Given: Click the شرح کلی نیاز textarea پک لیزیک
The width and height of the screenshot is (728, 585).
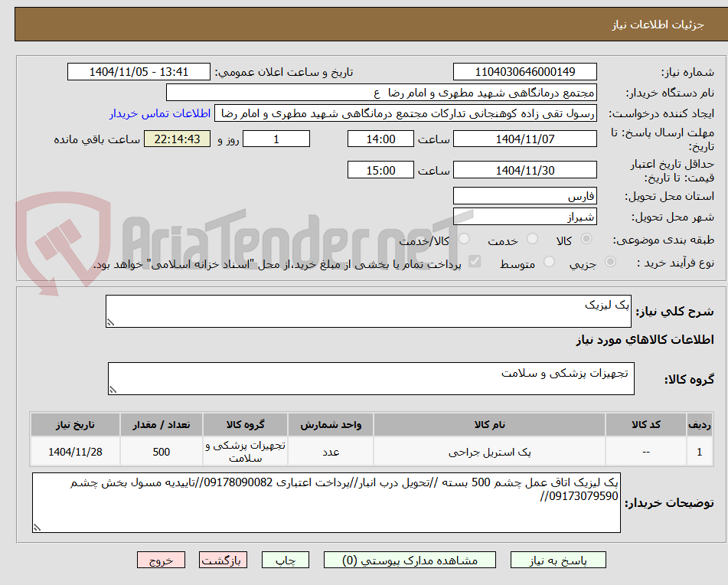Looking at the screenshot, I should pyautogui.click(x=369, y=312).
